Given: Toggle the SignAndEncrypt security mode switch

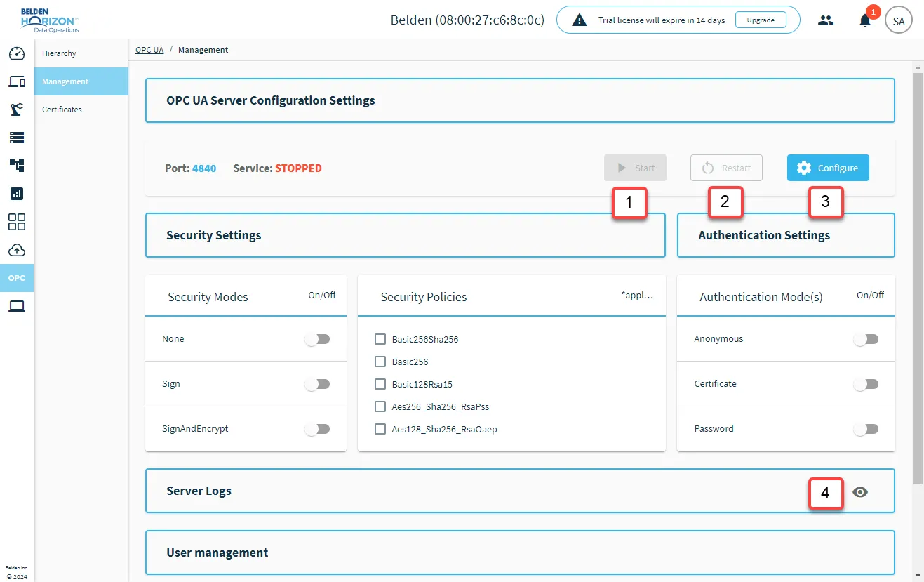Looking at the screenshot, I should tap(317, 429).
